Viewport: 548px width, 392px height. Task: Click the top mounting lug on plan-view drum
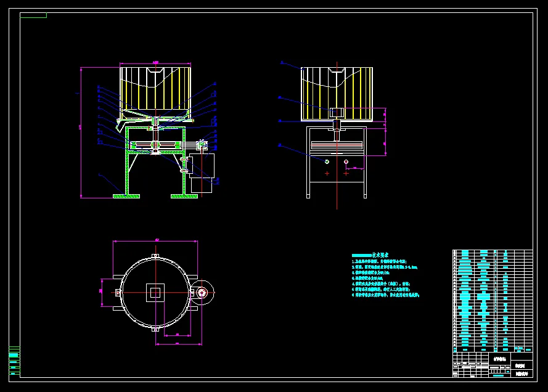[155, 256]
